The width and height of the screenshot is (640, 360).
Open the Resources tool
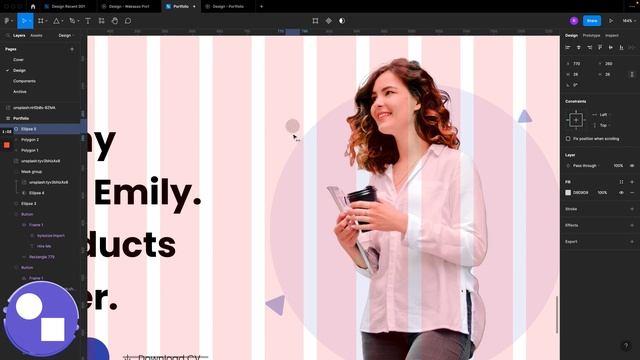tap(101, 21)
